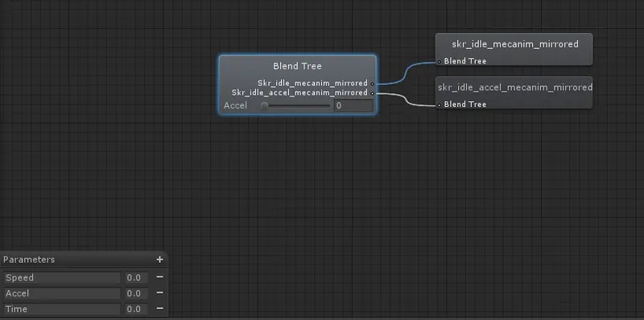This screenshot has height=320, width=644.
Task: Click Skr_idle_mecanim_mirrored output port on Blend Tree
Action: click(x=372, y=84)
